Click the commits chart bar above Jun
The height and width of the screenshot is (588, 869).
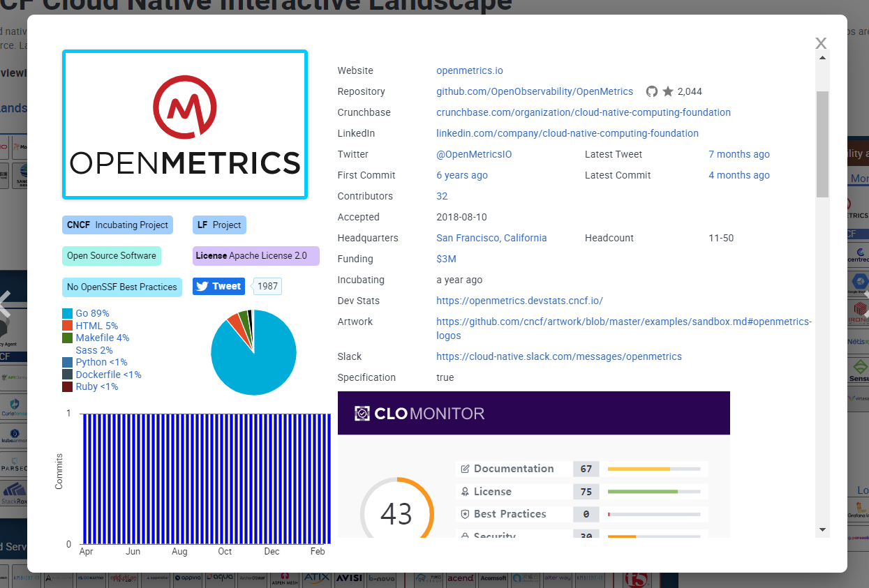coord(133,478)
